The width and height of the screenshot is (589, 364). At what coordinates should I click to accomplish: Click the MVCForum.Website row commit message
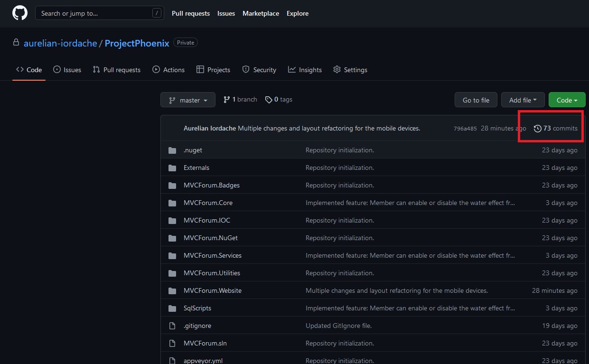(397, 291)
